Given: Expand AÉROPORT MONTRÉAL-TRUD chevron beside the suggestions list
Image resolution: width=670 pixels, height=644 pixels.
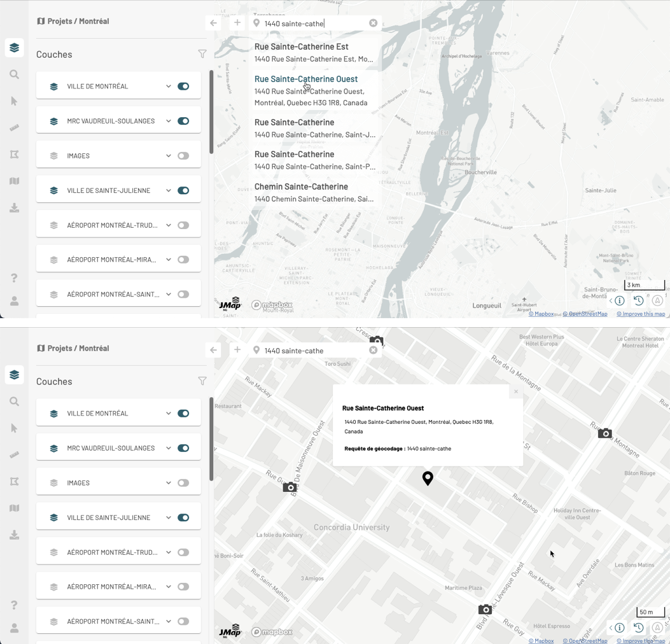Looking at the screenshot, I should pos(169,225).
